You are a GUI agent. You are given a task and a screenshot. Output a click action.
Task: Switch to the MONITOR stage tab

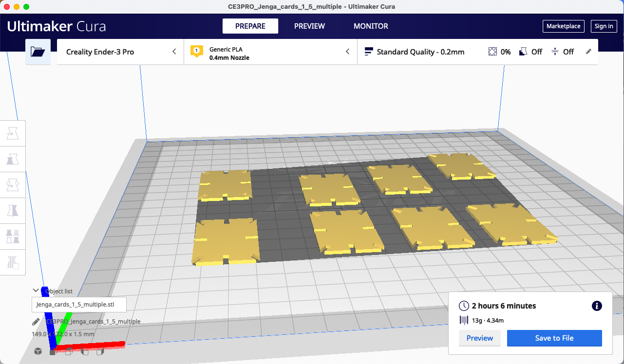[x=371, y=26]
